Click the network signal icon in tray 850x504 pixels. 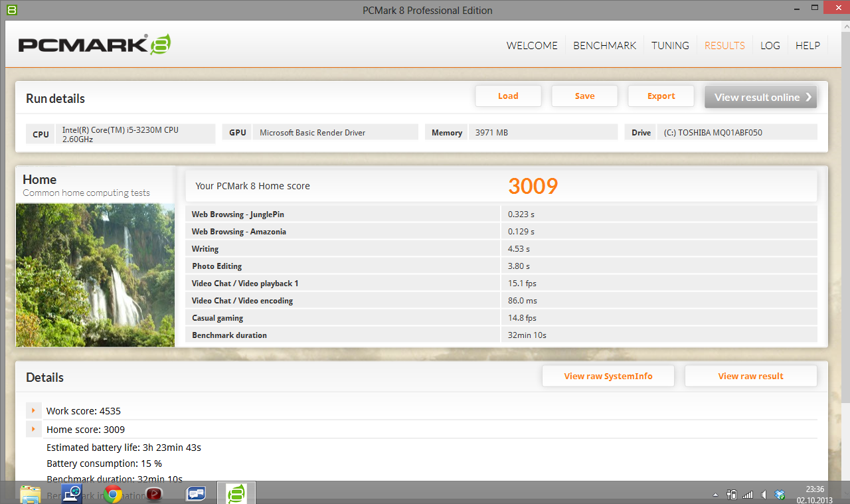click(748, 495)
